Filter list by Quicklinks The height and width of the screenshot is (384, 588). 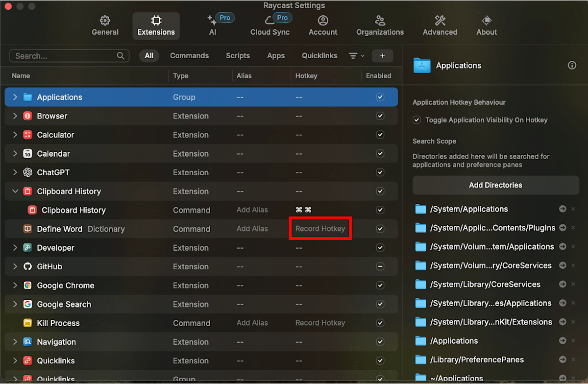[319, 56]
